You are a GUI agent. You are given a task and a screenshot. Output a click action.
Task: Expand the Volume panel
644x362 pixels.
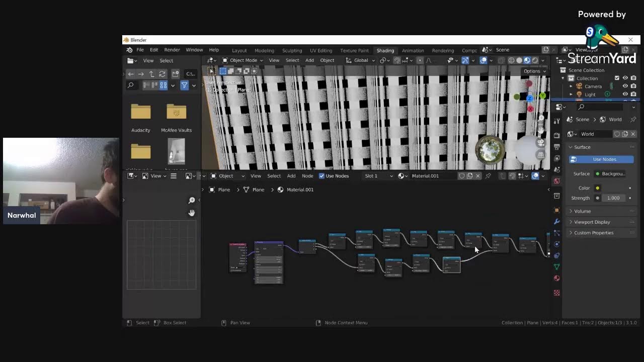pyautogui.click(x=582, y=211)
